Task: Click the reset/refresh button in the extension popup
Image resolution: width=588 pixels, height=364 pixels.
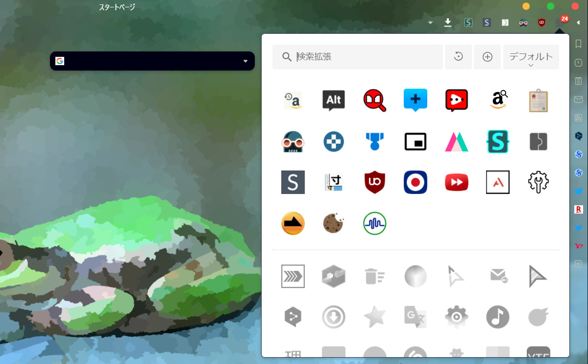Action: click(x=458, y=57)
